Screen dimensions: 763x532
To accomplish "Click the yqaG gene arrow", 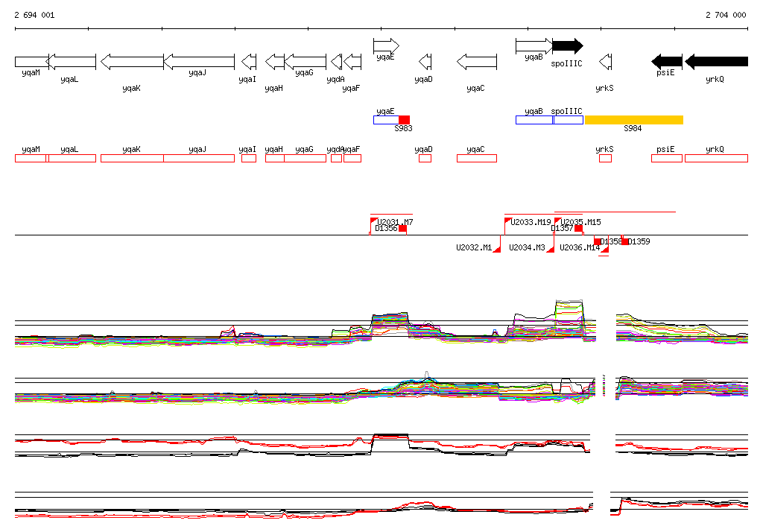I will tap(305, 62).
